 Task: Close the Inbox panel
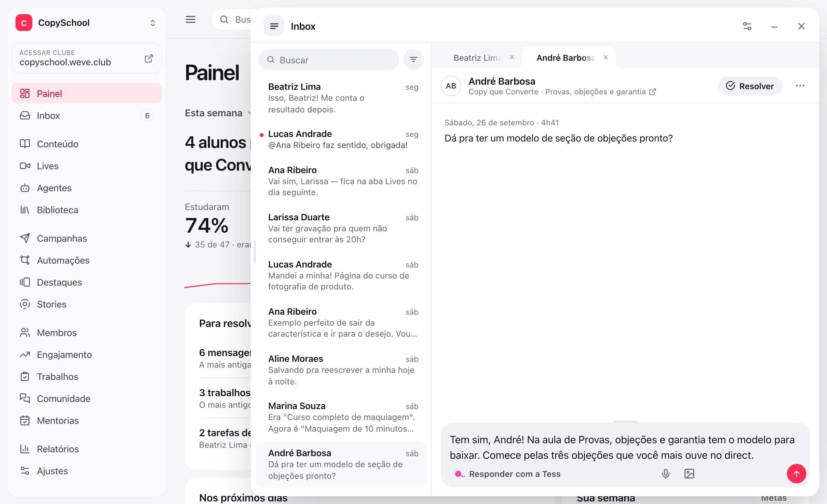(x=801, y=26)
